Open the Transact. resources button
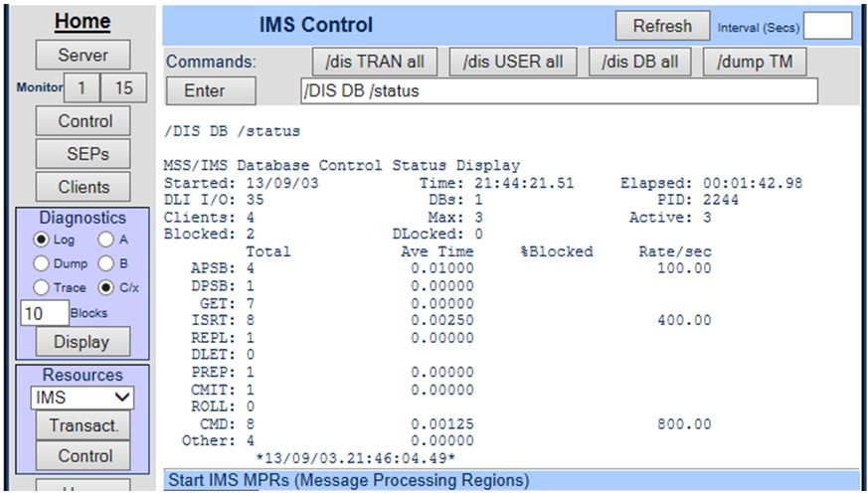This screenshot has height=493, width=868. point(83,426)
